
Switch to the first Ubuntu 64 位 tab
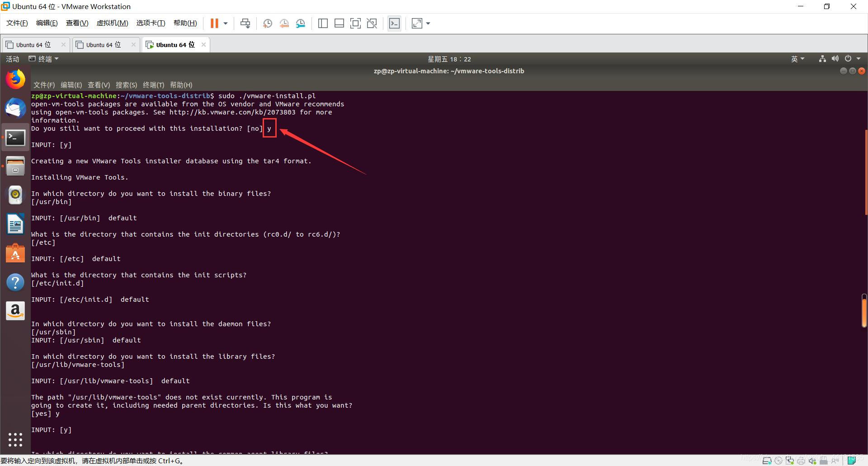tap(33, 45)
